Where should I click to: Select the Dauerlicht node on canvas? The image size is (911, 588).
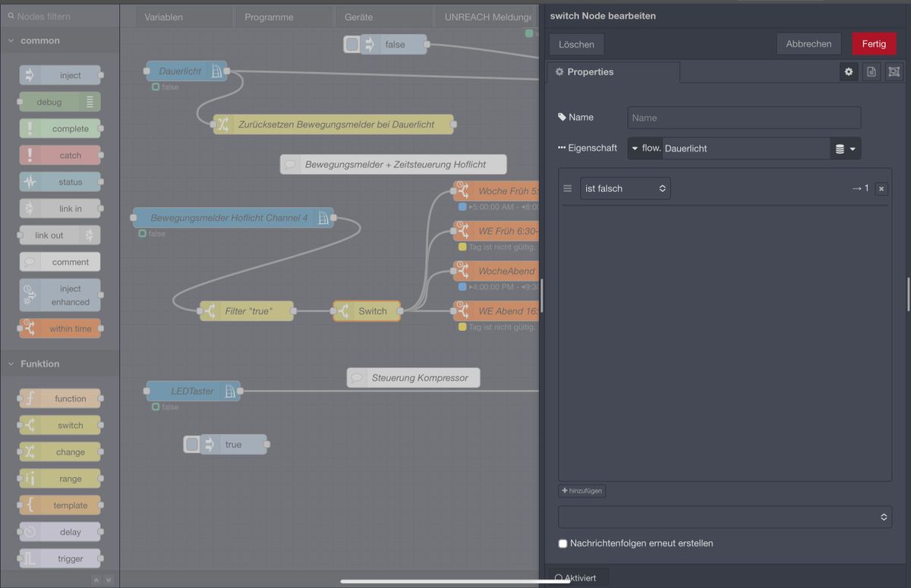coord(187,71)
